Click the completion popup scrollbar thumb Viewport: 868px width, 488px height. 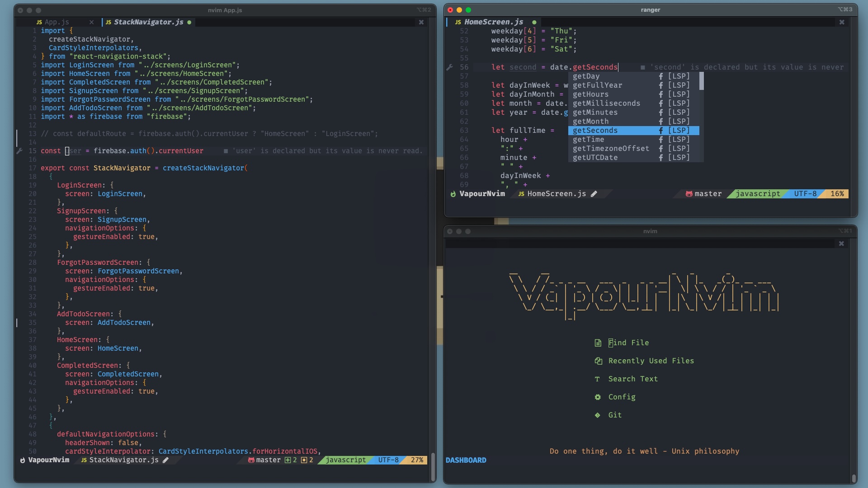[701, 81]
